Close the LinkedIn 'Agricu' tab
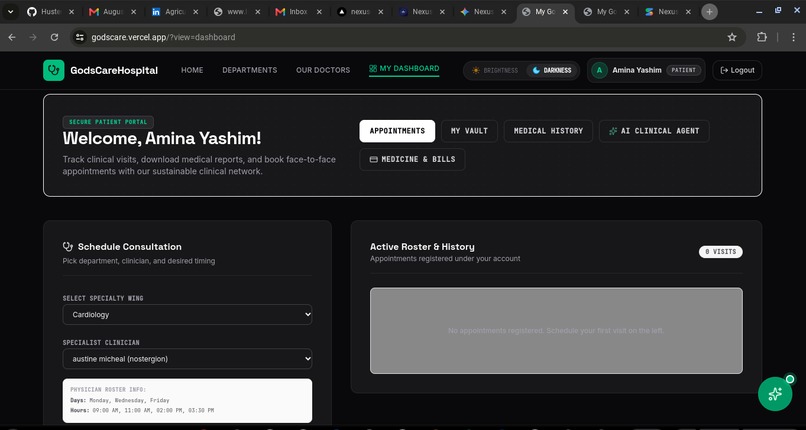Viewport: 806px width, 430px height. (195, 12)
